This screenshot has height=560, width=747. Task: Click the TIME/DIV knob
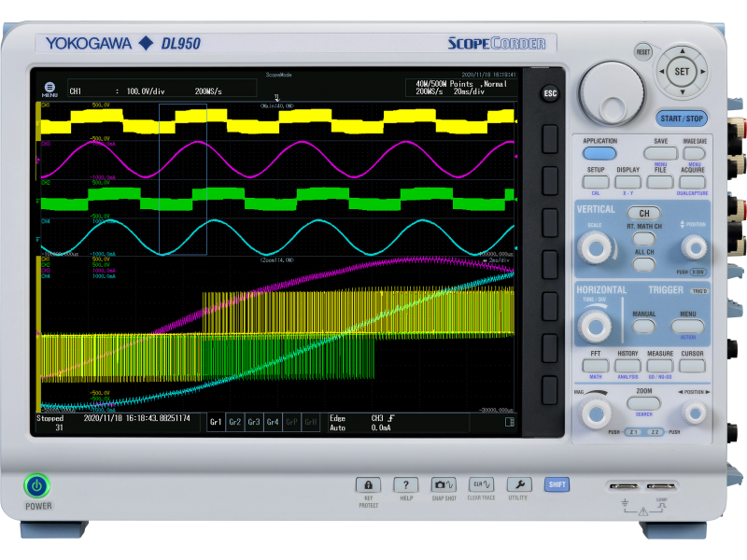coord(596,327)
